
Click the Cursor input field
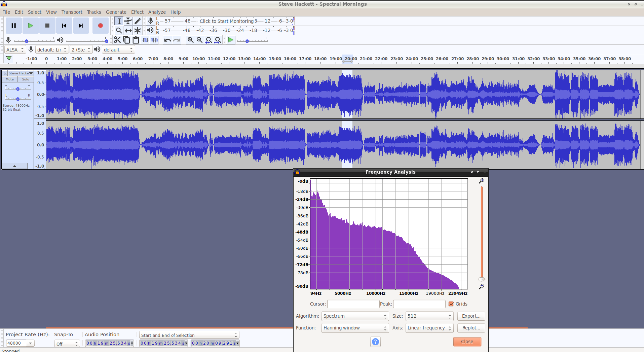(x=353, y=304)
